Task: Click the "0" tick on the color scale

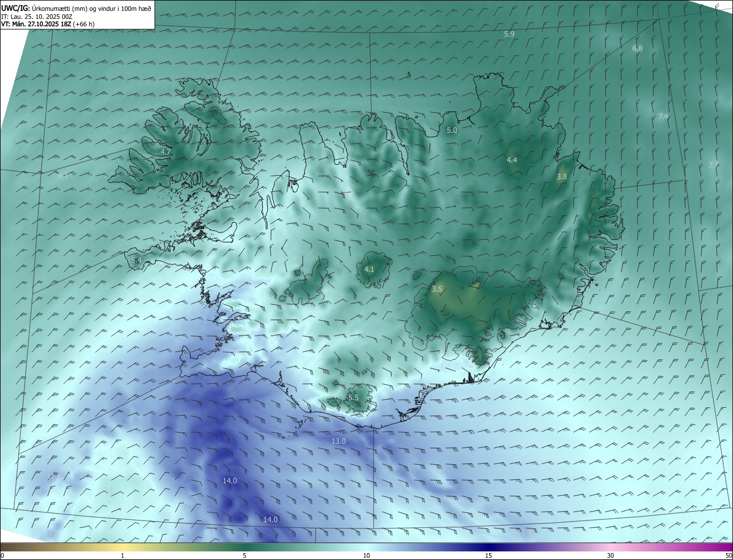Action: tap(2, 555)
